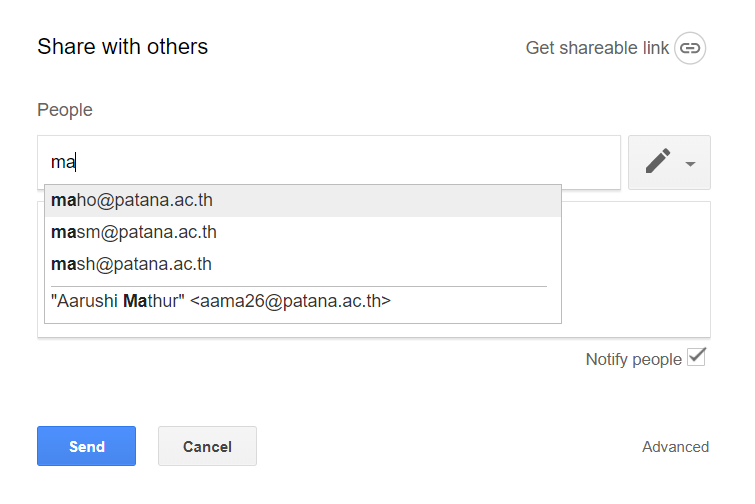Click the pencil edit-permission icon

[x=658, y=161]
